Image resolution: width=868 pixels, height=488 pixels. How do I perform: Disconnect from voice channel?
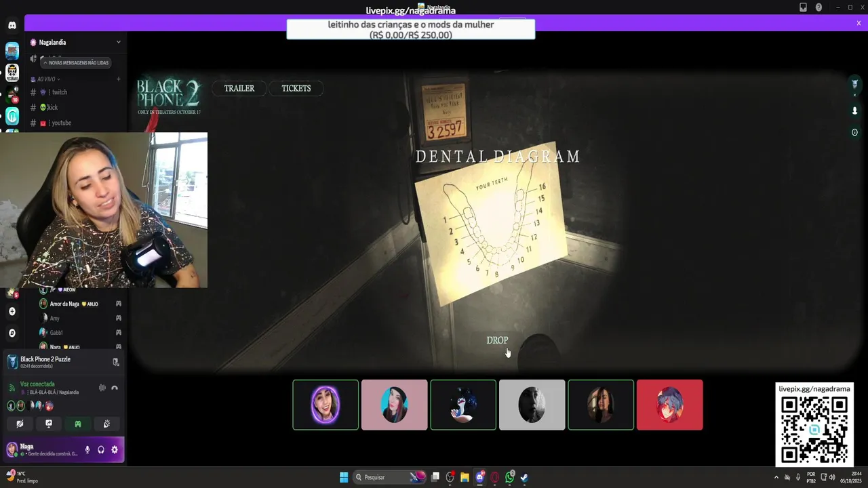pos(115,388)
